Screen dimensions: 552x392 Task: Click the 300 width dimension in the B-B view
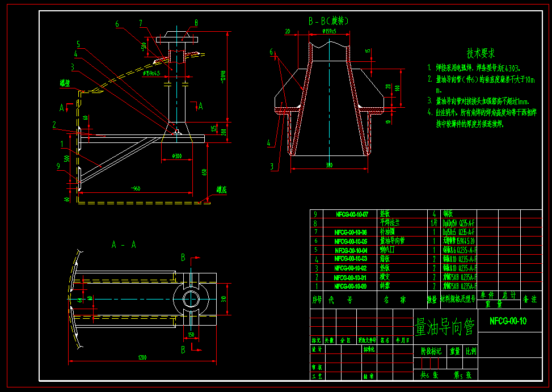pyautogui.click(x=329, y=165)
